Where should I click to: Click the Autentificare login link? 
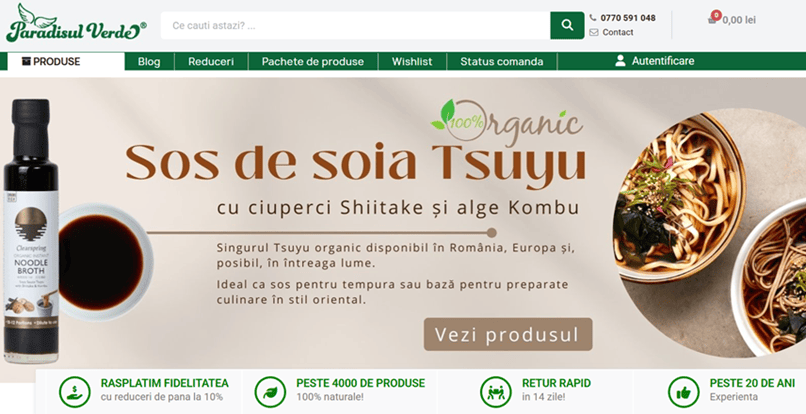click(662, 61)
